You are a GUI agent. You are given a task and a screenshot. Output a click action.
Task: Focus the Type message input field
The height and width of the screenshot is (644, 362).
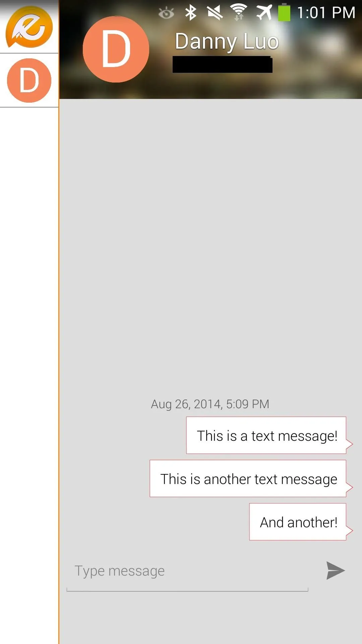click(187, 574)
